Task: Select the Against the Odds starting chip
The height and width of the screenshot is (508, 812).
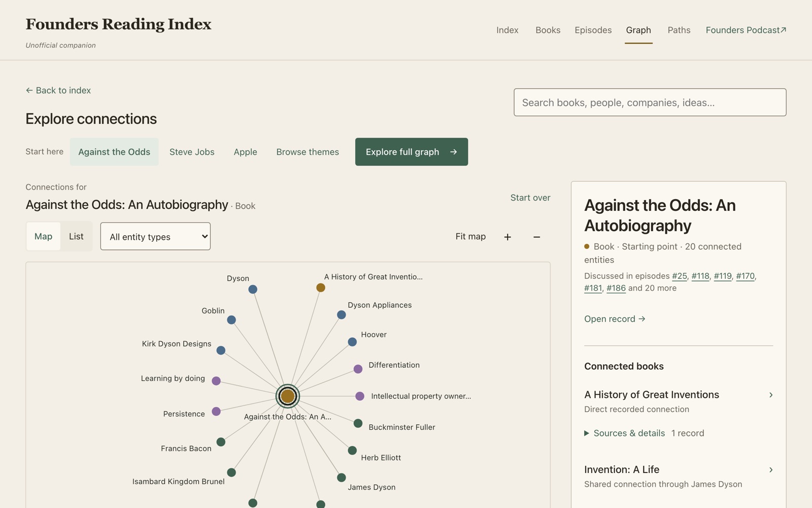Action: pyautogui.click(x=114, y=152)
